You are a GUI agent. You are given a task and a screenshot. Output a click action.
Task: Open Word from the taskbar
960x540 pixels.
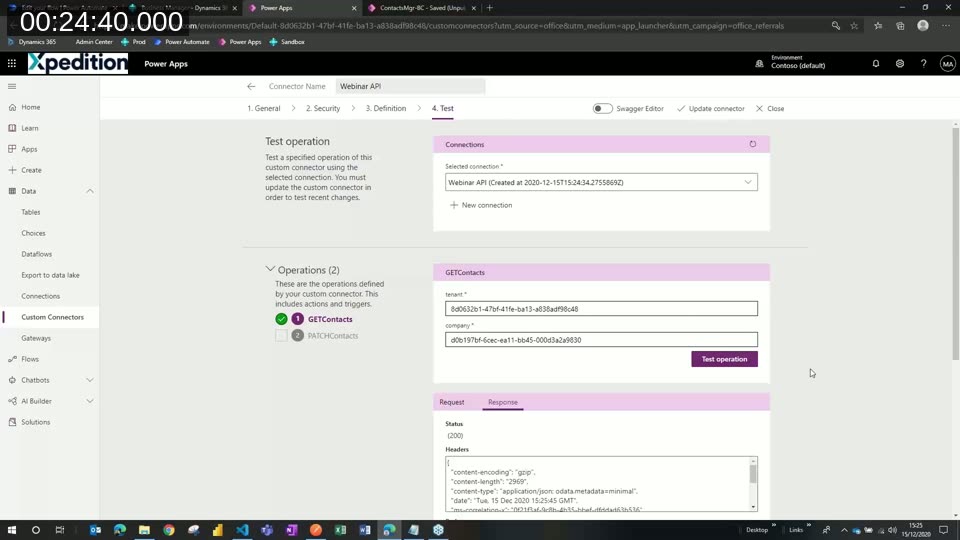tap(365, 530)
